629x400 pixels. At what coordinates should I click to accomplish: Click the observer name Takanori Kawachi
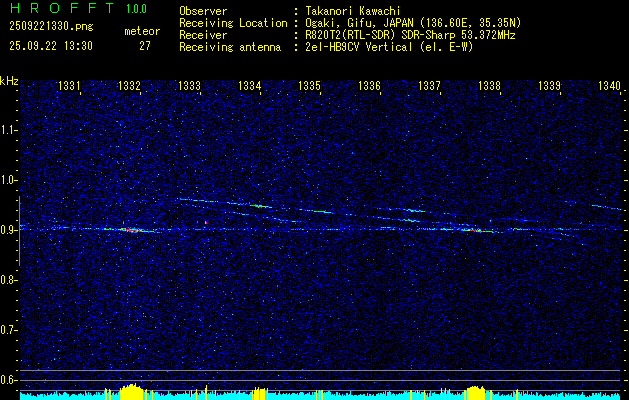coord(353,11)
